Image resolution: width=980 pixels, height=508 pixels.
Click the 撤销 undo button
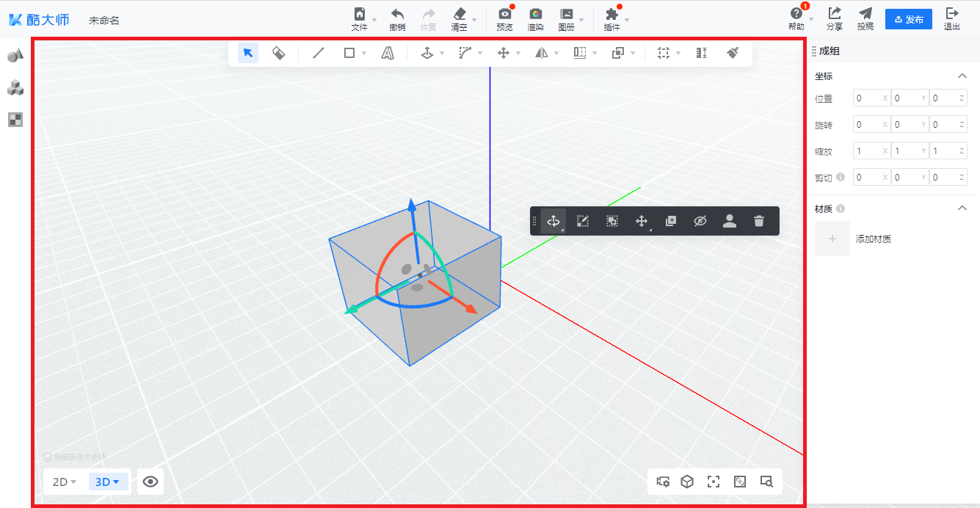(x=397, y=19)
